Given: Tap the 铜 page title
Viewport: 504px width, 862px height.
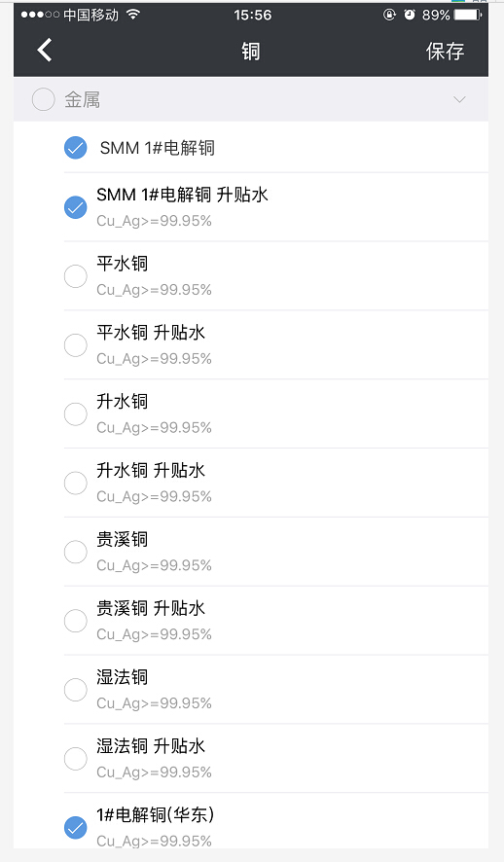Looking at the screenshot, I should tap(251, 52).
